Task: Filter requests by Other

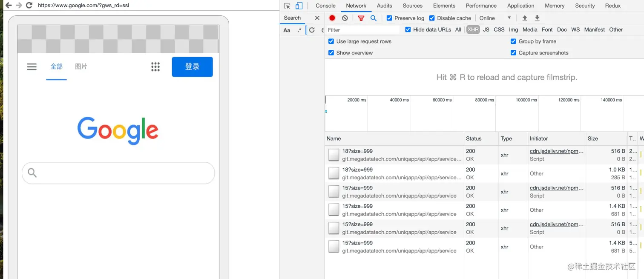Action: click(616, 29)
